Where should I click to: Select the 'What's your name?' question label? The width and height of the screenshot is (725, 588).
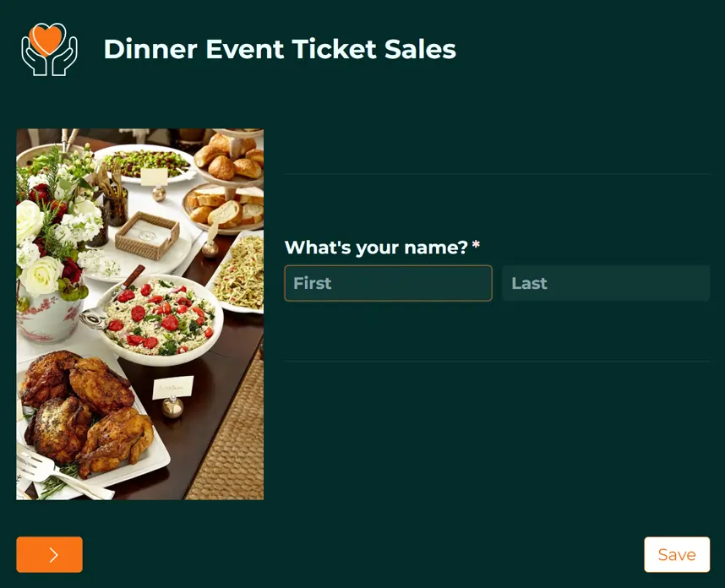(375, 248)
